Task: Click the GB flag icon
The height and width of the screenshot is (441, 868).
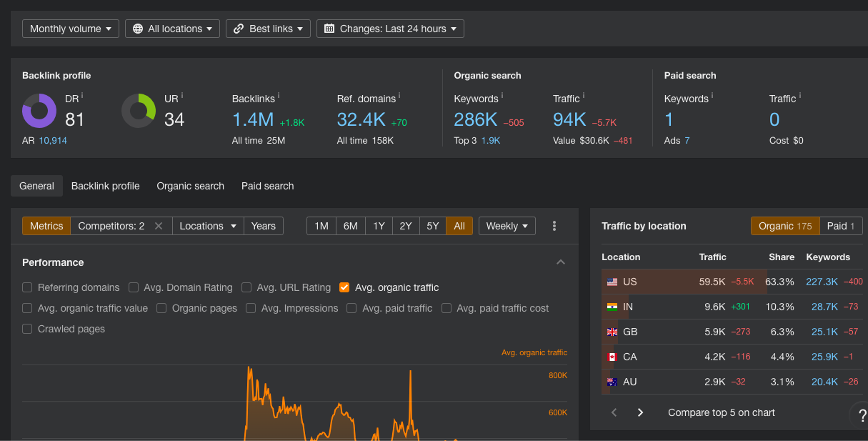Action: click(612, 332)
